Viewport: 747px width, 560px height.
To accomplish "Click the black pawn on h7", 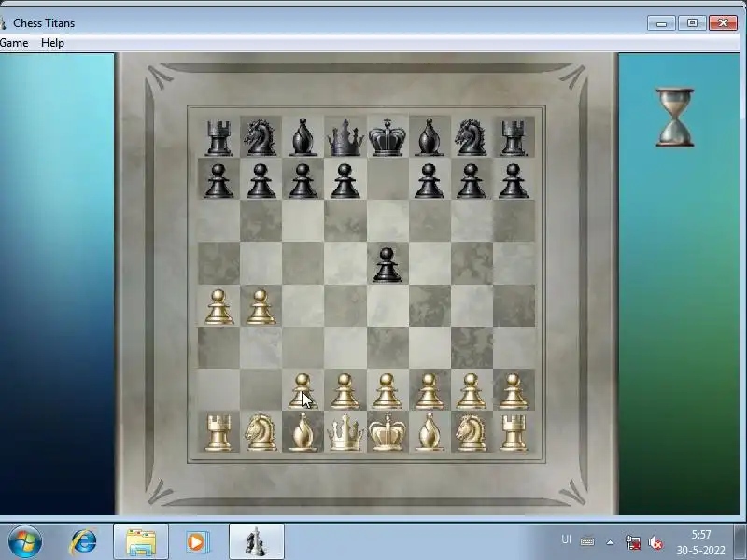I will (514, 181).
